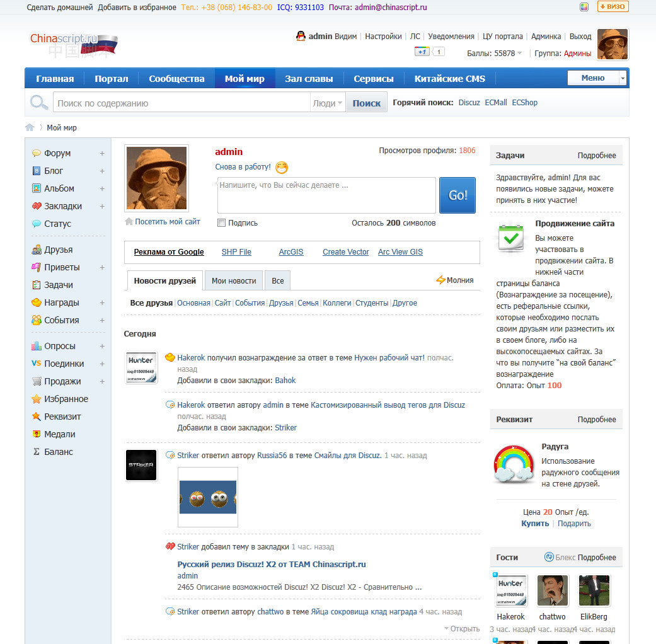656x644 pixels.
Task: Open the Блог sidebar icon
Action: click(x=37, y=171)
